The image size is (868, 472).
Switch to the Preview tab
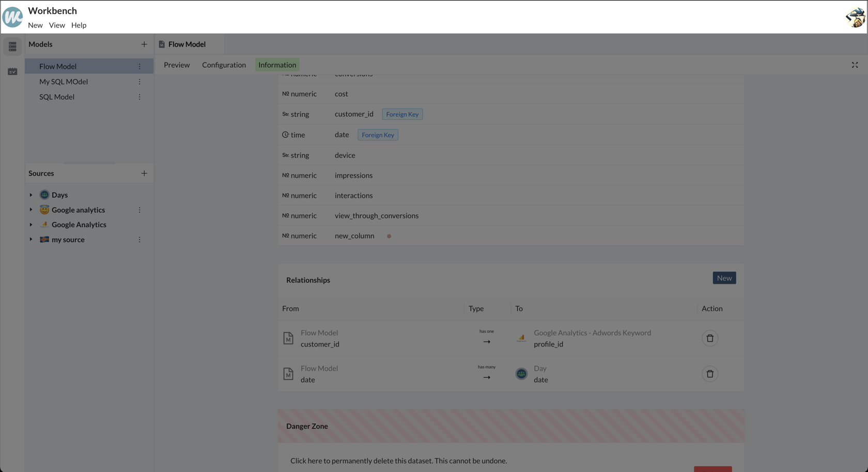(177, 65)
